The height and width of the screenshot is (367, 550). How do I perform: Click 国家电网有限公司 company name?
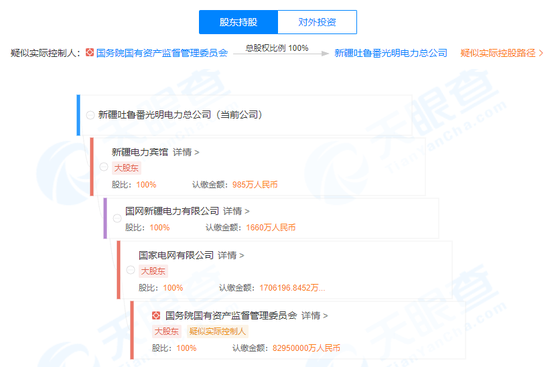coord(176,255)
